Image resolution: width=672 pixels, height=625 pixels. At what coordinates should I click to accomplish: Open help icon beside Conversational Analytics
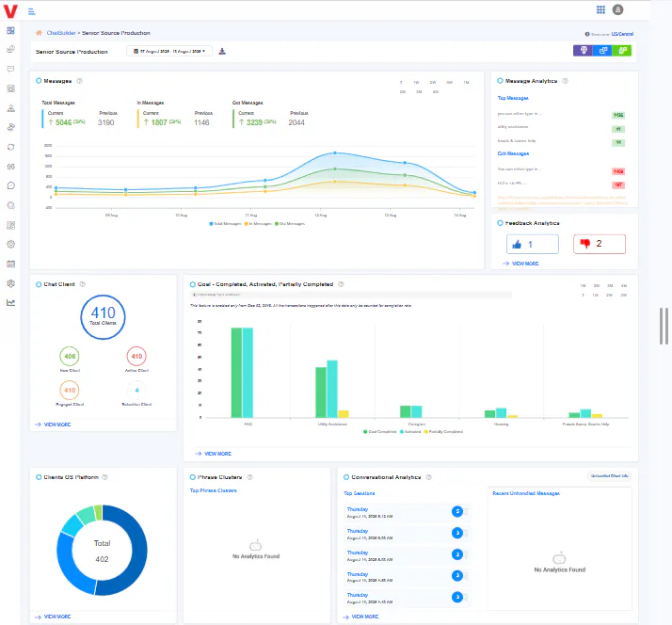pyautogui.click(x=428, y=477)
